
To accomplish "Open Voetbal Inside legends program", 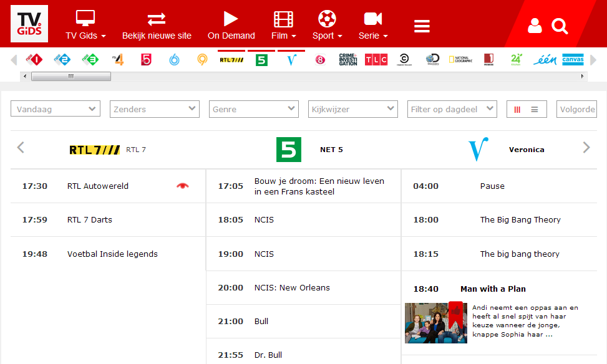I will (113, 254).
